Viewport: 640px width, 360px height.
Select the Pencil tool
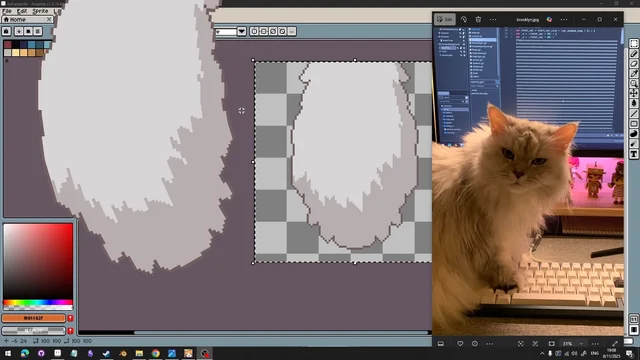tap(633, 54)
